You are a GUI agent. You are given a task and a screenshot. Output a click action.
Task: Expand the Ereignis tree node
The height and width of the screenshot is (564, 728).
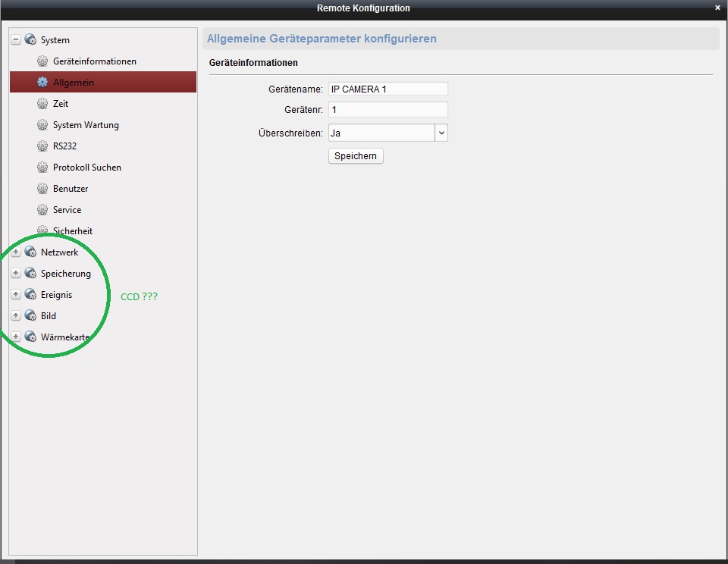pyautogui.click(x=16, y=295)
